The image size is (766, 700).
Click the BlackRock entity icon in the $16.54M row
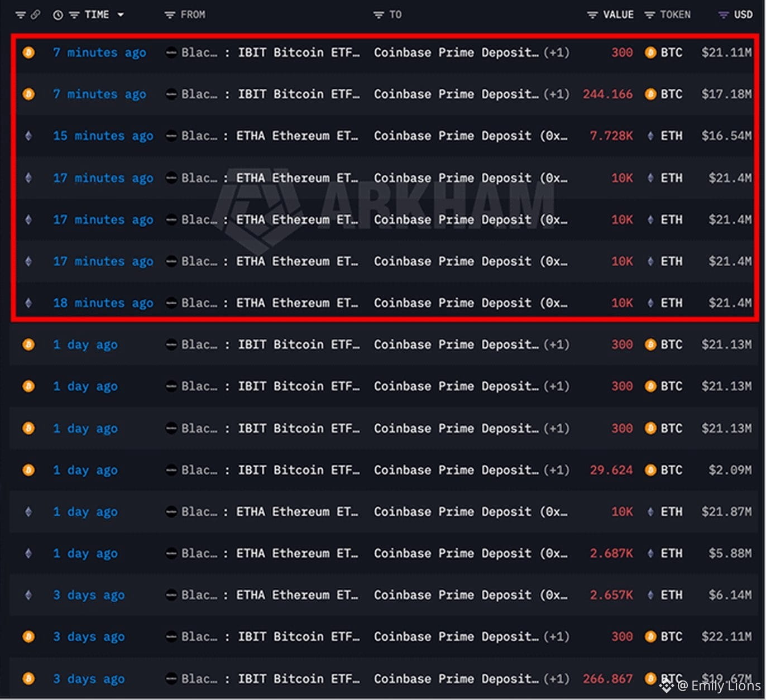point(171,136)
